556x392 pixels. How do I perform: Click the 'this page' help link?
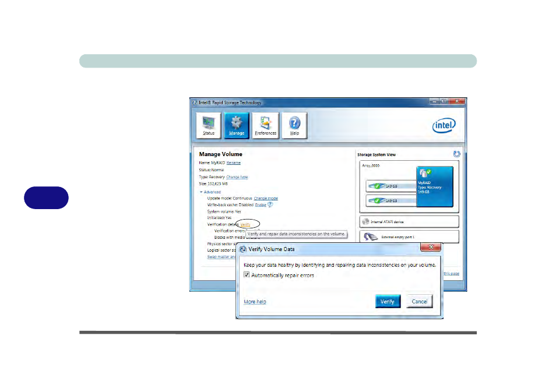451,274
